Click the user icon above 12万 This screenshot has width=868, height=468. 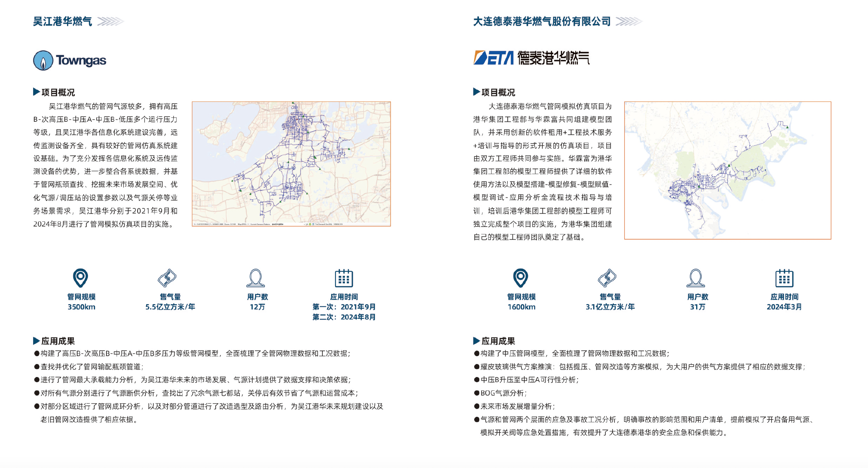point(255,278)
